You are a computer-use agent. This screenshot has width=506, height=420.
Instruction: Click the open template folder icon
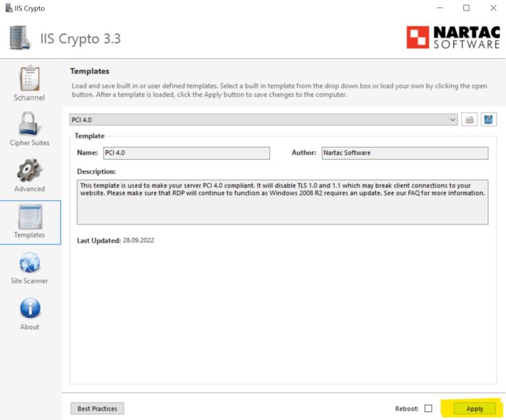(x=469, y=119)
